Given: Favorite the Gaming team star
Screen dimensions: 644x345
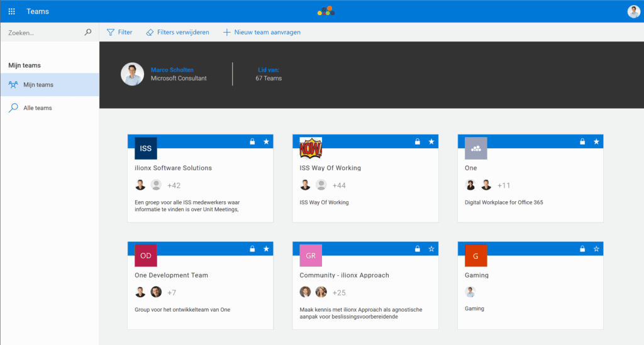Looking at the screenshot, I should [596, 249].
